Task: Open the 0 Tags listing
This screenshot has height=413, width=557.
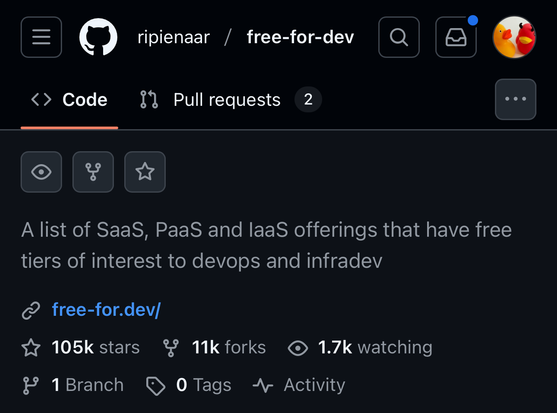Action: (189, 385)
